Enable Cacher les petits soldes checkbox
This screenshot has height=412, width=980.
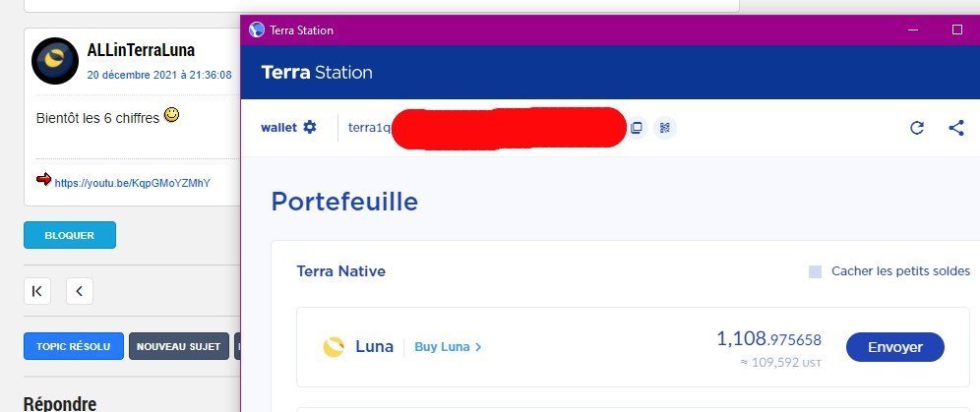(815, 271)
